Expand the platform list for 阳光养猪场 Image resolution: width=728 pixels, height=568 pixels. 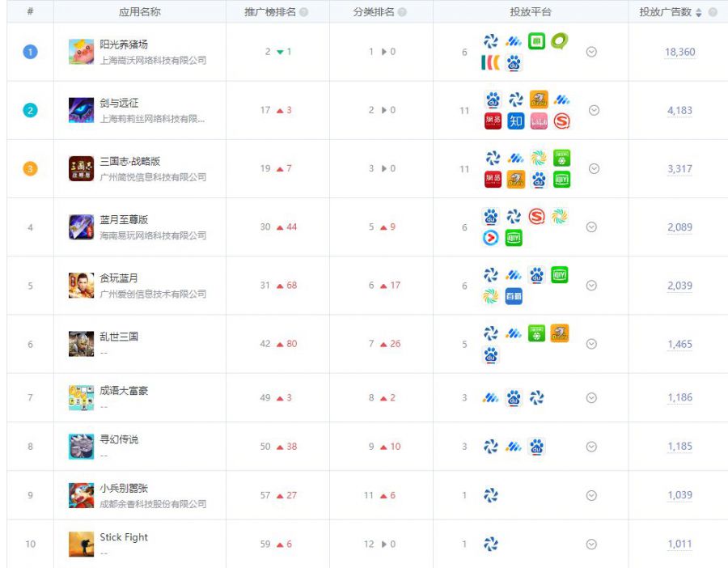(591, 52)
